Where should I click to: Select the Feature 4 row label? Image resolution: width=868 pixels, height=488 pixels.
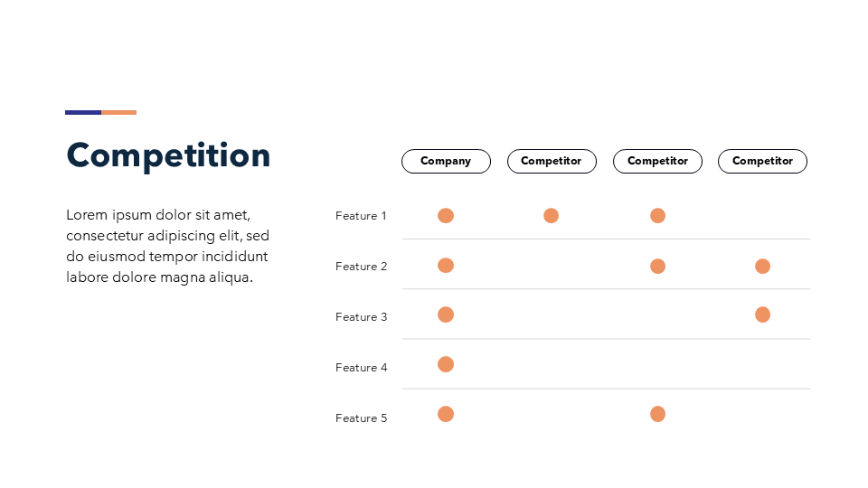(361, 368)
